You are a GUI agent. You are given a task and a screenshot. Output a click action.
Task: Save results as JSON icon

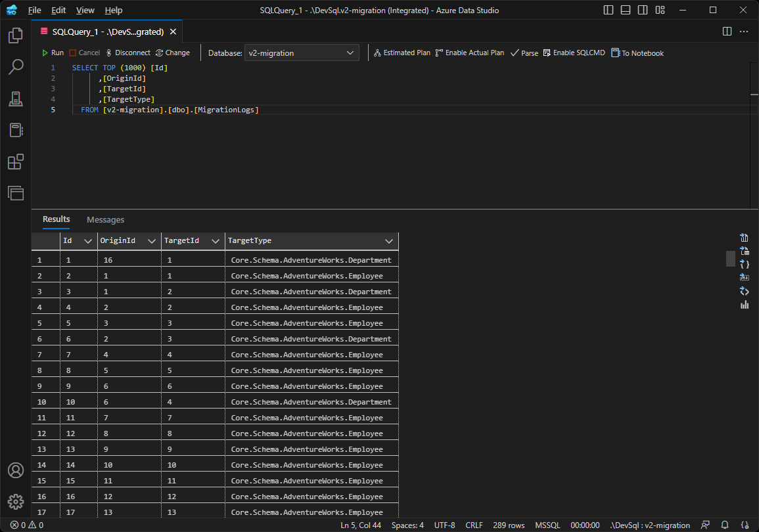(x=745, y=264)
